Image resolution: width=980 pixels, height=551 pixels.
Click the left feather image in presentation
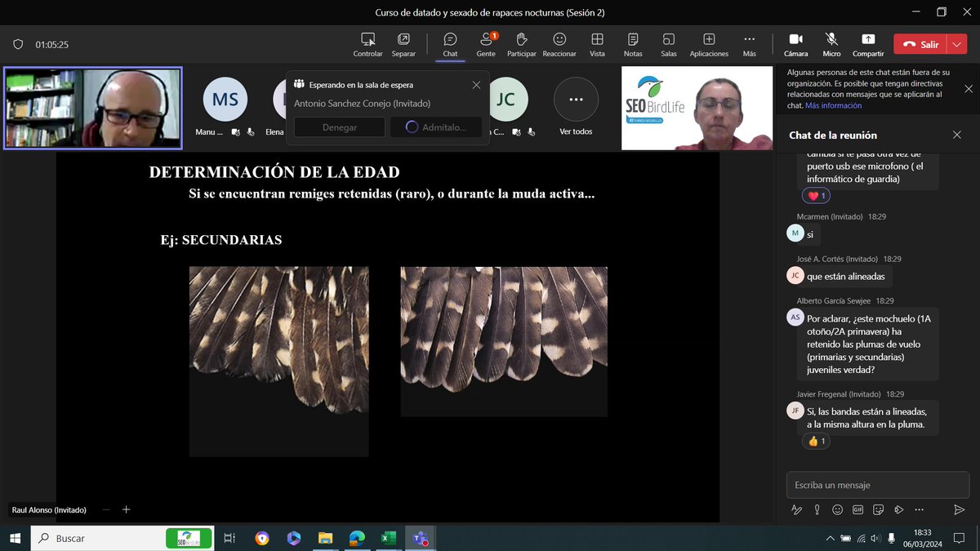tap(278, 361)
